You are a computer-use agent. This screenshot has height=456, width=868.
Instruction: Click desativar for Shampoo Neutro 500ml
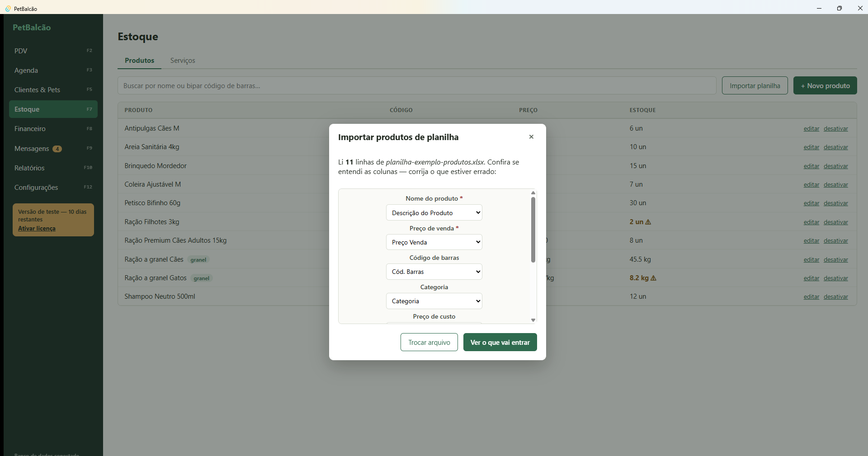click(x=836, y=297)
